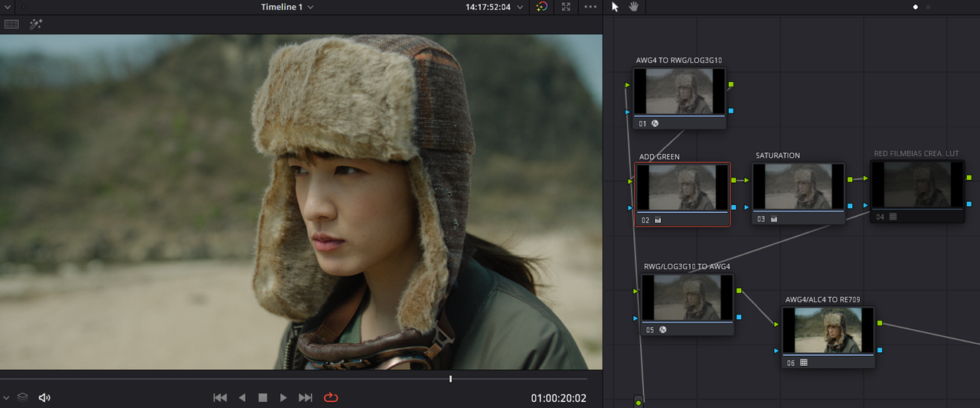Stop playback
Image resolution: width=980 pixels, height=408 pixels.
pos(263,398)
